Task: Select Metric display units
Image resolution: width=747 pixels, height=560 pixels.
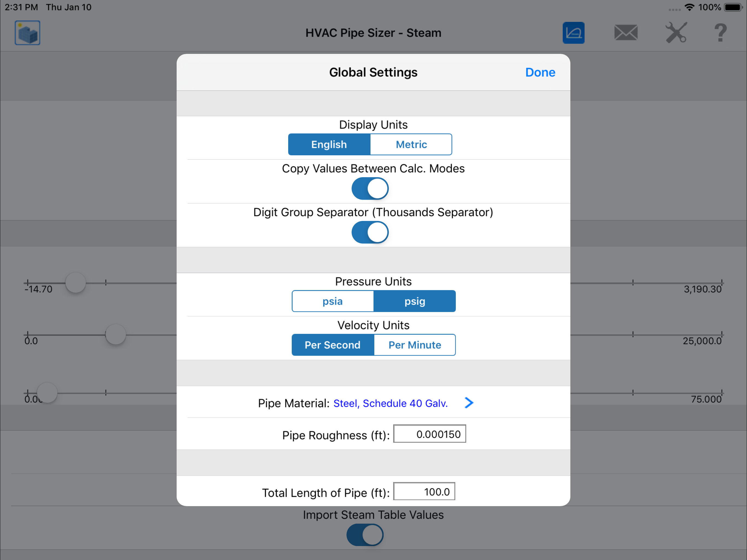Action: pyautogui.click(x=411, y=145)
